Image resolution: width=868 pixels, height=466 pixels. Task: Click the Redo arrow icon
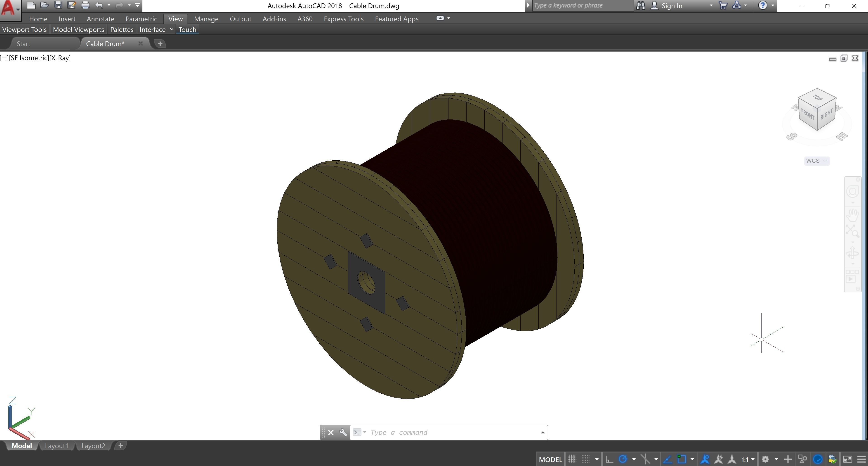pos(119,5)
